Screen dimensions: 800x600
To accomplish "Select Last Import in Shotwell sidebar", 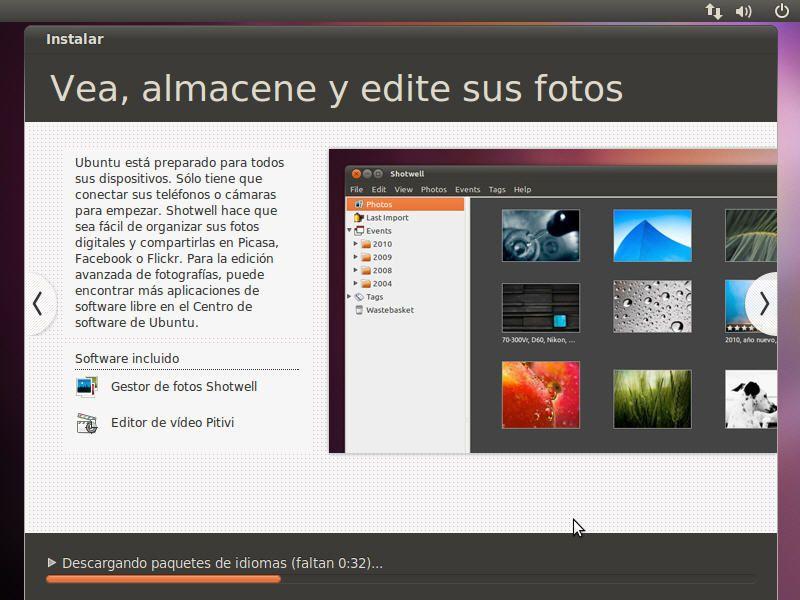I will point(406,217).
